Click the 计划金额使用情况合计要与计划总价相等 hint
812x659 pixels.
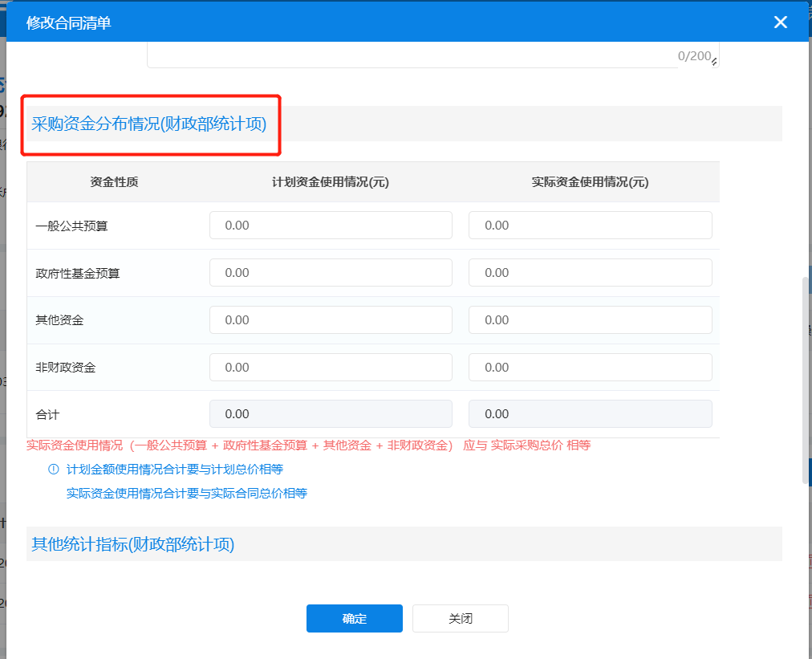tap(175, 470)
